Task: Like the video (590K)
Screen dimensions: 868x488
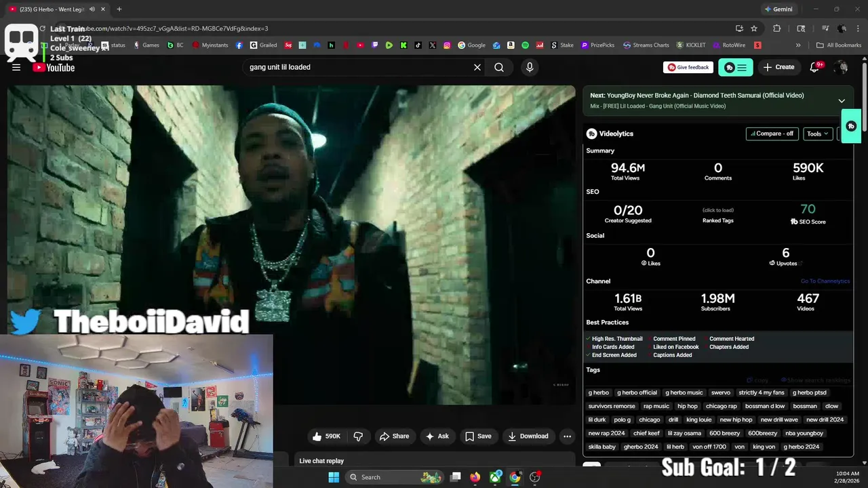Action: click(x=326, y=436)
